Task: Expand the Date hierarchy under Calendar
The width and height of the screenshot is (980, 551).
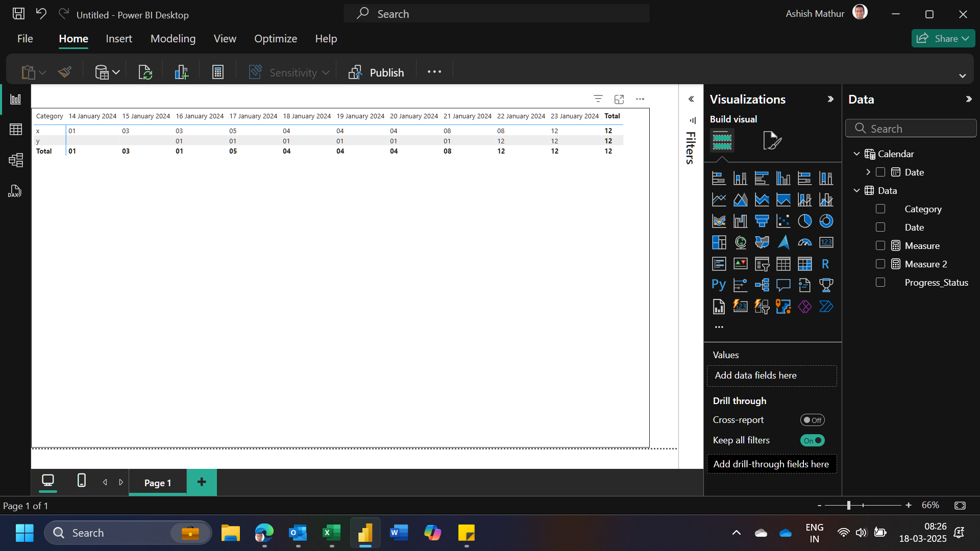Action: point(868,172)
